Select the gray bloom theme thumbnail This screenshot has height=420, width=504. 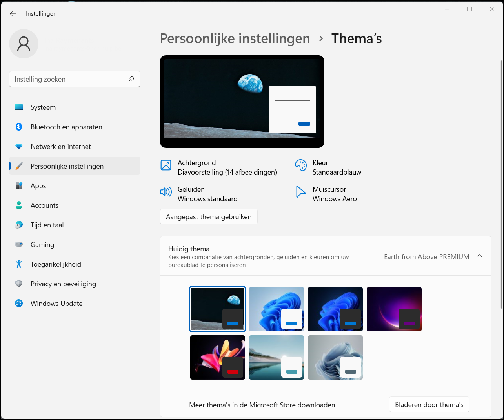pos(335,357)
